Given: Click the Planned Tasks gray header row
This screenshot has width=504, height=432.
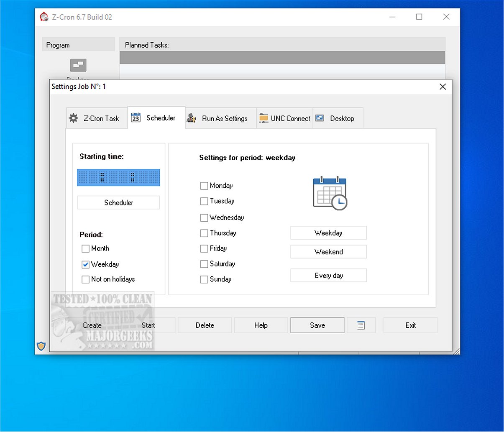Looking at the screenshot, I should [282, 58].
